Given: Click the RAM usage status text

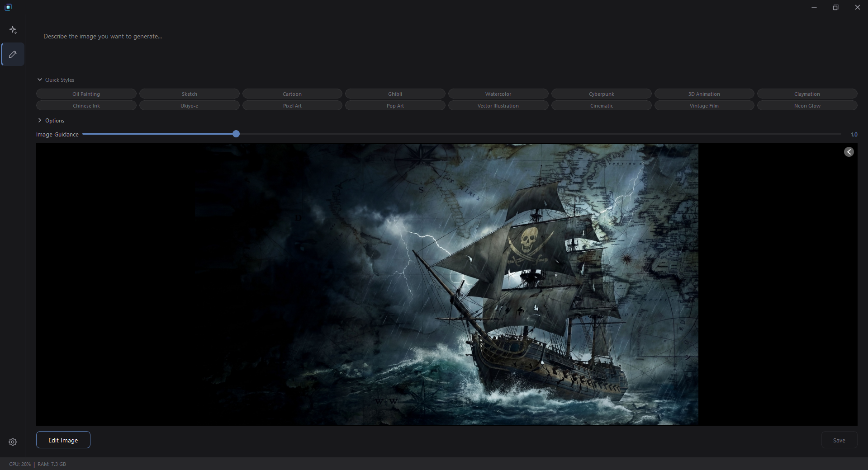Looking at the screenshot, I should click(x=52, y=464).
